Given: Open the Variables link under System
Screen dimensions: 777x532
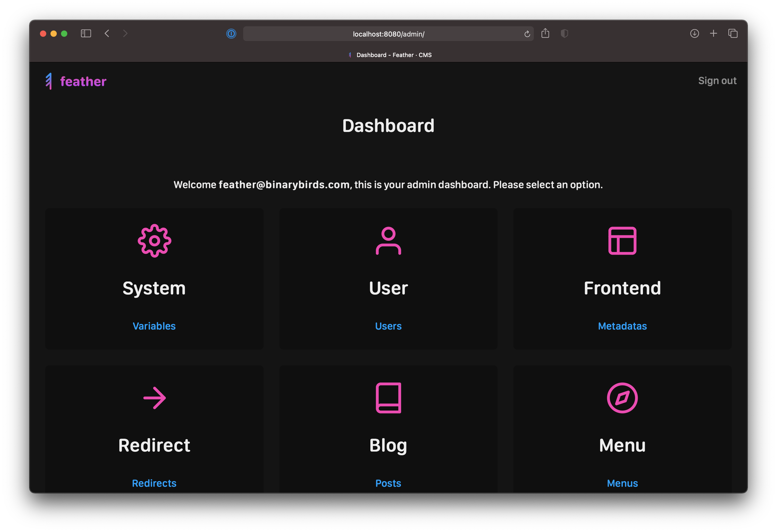Looking at the screenshot, I should click(x=154, y=326).
